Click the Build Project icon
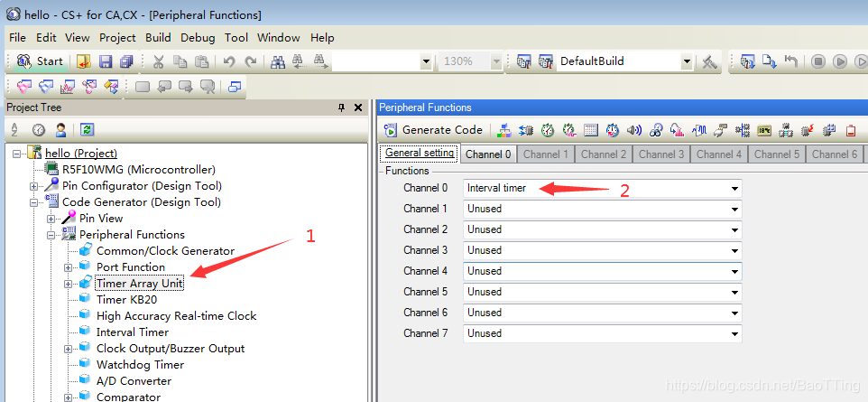Image resolution: width=868 pixels, height=402 pixels. coord(523,61)
